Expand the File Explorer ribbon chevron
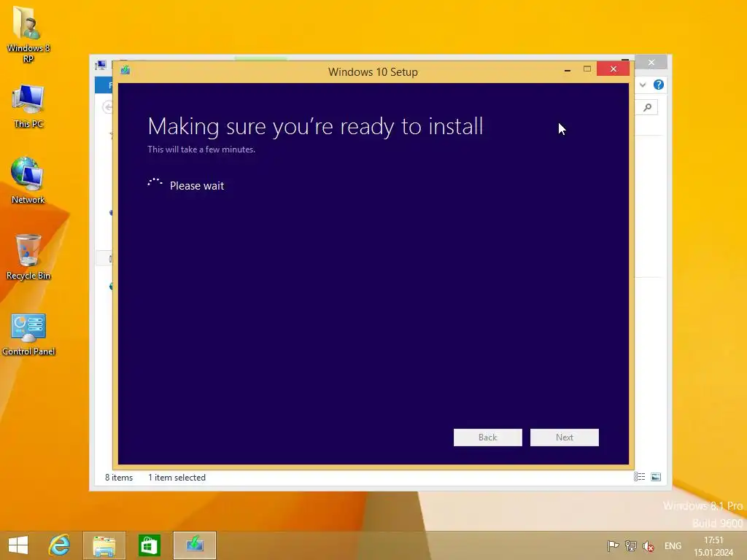This screenshot has height=560, width=747. click(643, 85)
